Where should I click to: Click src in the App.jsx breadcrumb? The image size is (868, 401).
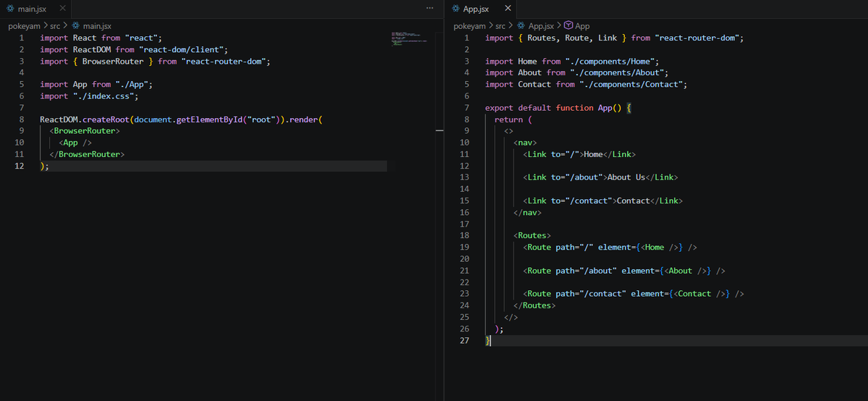point(501,26)
